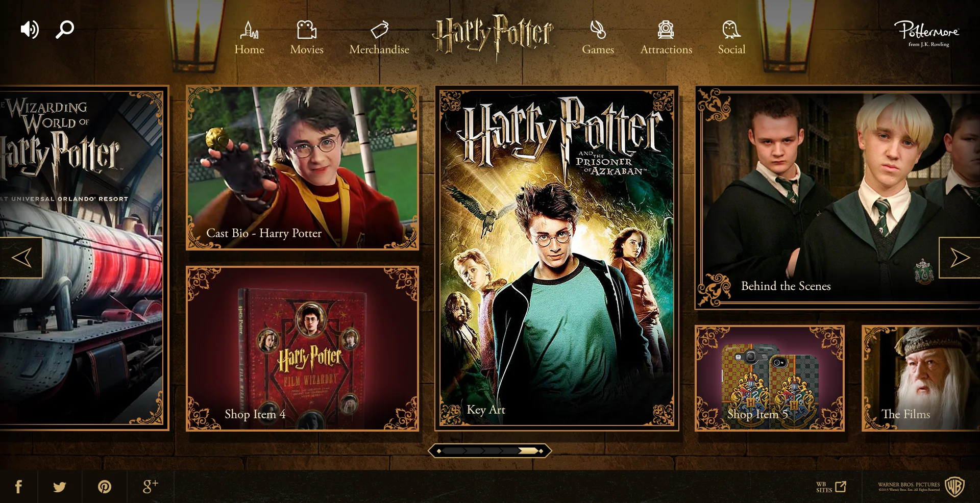Viewport: 980px width, 503px height.
Task: Open the Attractions menu label
Action: pyautogui.click(x=666, y=49)
